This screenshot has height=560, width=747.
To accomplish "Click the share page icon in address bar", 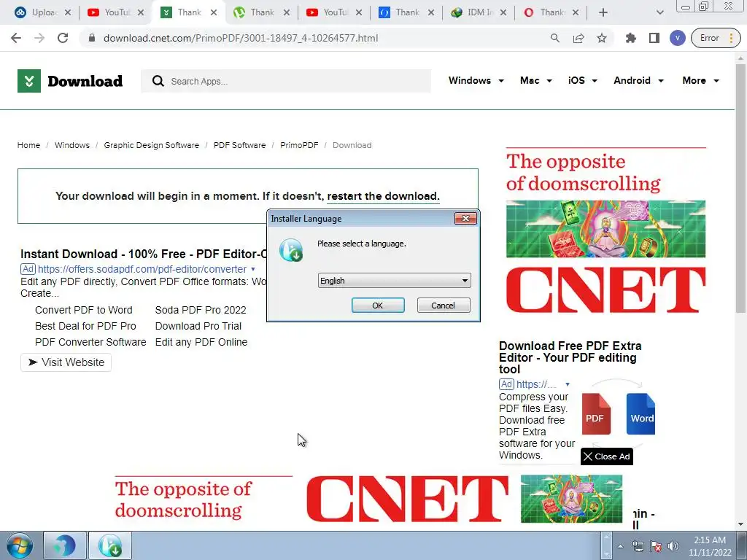I will click(578, 38).
